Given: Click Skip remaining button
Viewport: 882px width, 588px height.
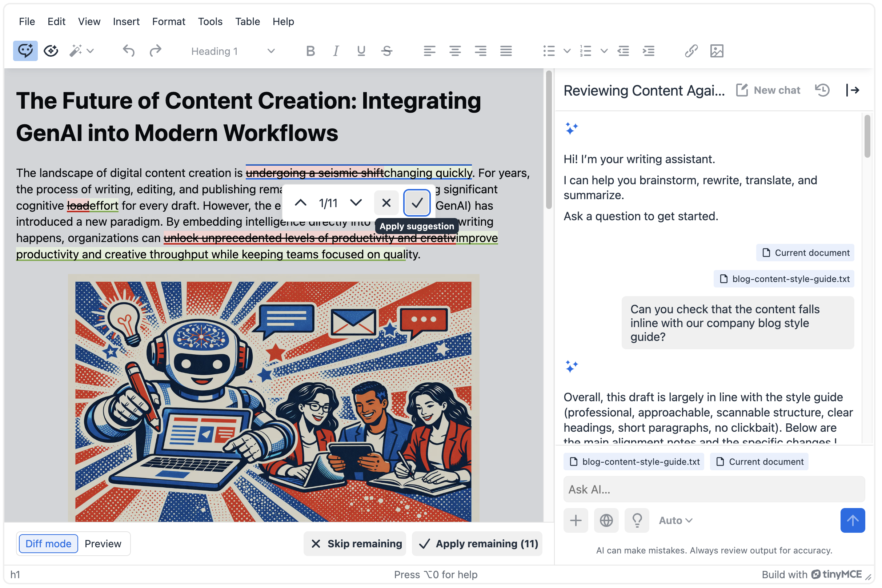Looking at the screenshot, I should 355,544.
